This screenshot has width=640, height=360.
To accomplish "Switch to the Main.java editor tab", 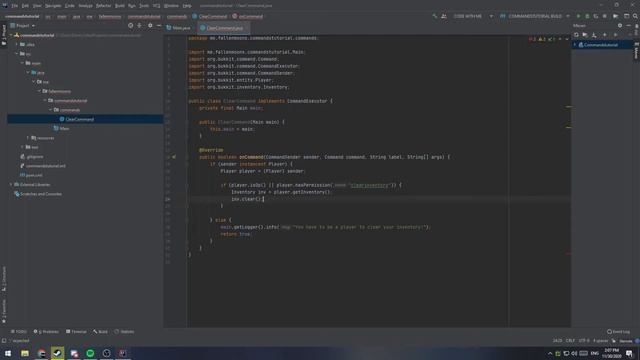I will click(x=178, y=28).
